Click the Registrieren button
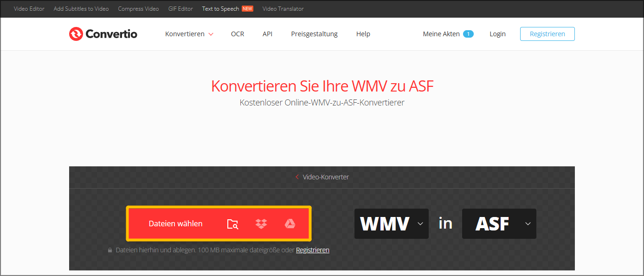 (547, 33)
